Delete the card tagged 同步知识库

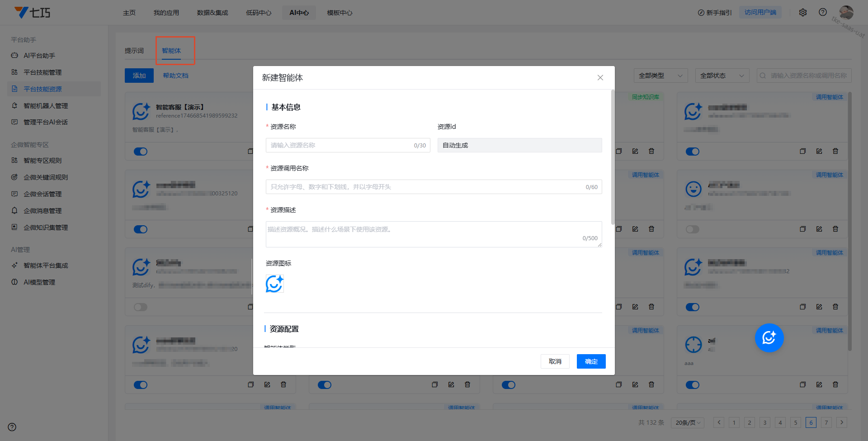[651, 151]
